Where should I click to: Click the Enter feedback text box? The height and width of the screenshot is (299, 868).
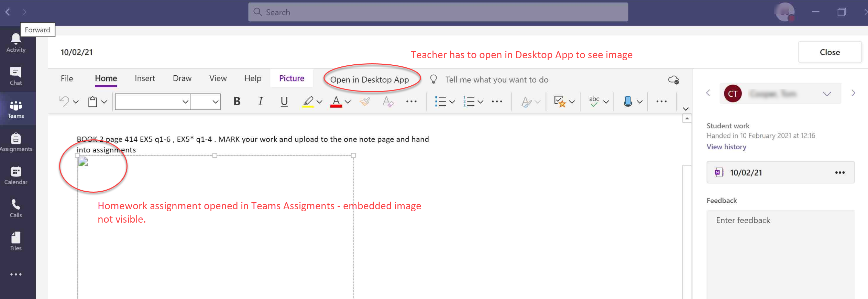pyautogui.click(x=780, y=254)
